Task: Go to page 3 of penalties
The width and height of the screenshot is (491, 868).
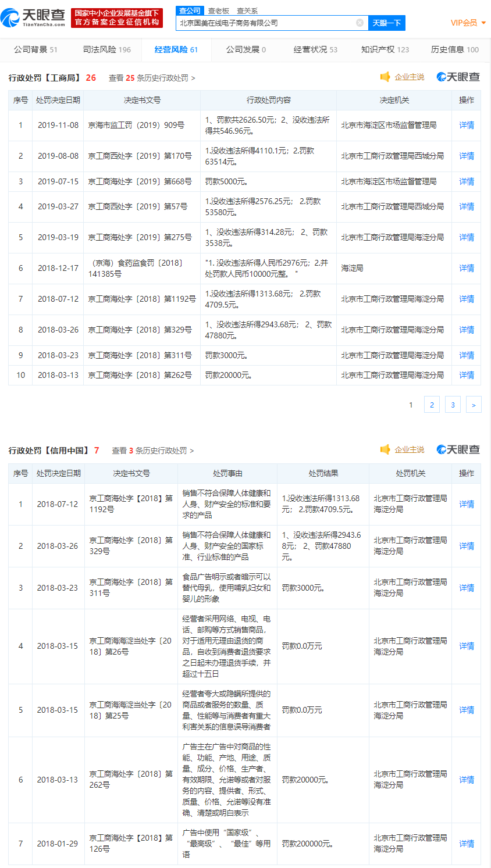Action: pos(453,405)
